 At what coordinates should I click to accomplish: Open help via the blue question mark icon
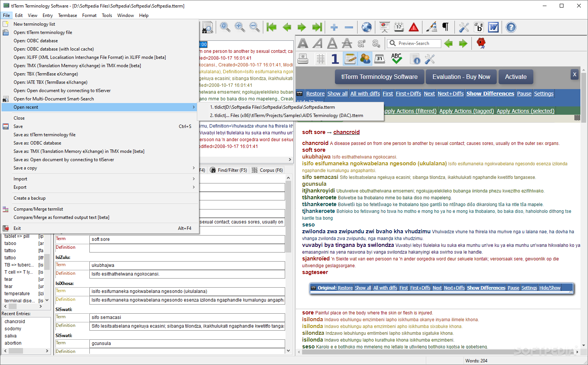pos(511,27)
